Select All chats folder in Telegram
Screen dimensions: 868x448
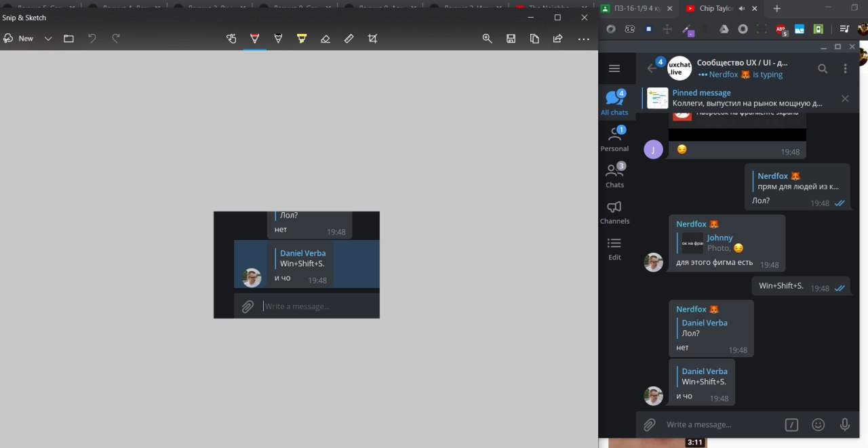coord(614,102)
